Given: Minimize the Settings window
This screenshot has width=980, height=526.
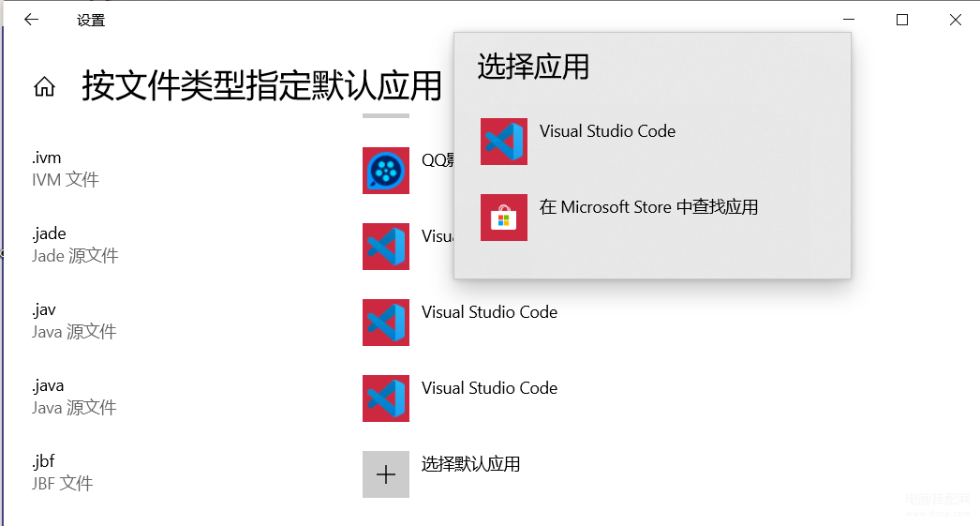Looking at the screenshot, I should click(848, 20).
